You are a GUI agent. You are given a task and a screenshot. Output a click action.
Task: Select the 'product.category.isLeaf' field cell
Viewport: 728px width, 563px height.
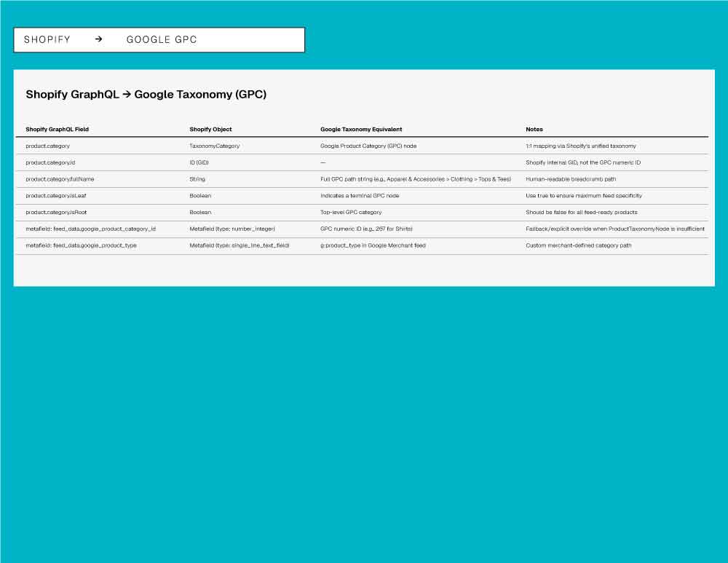pyautogui.click(x=56, y=196)
